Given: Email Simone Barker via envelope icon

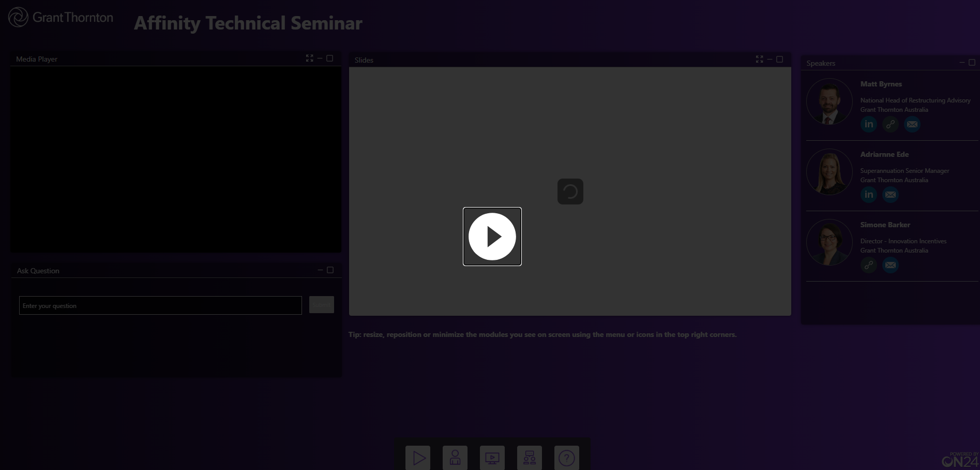Looking at the screenshot, I should click(891, 265).
